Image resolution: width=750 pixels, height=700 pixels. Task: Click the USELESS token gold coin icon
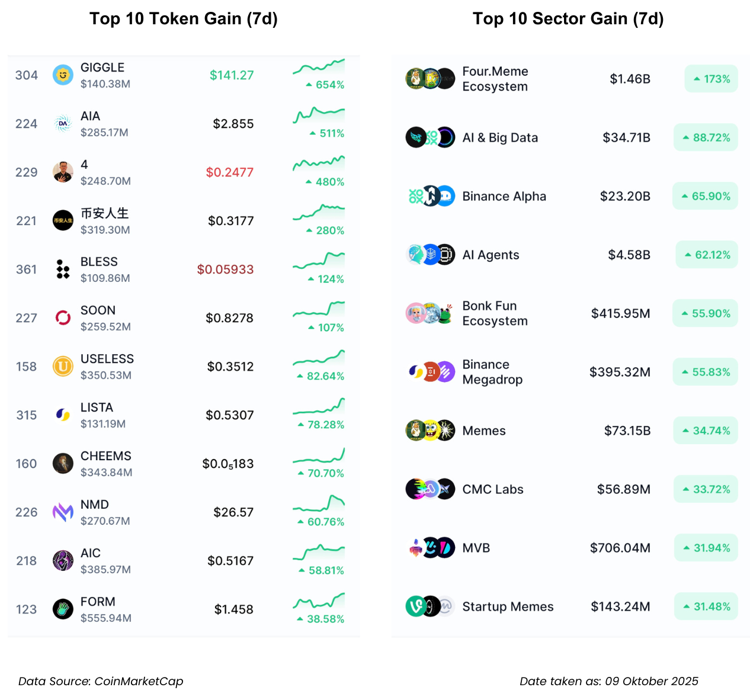(63, 367)
